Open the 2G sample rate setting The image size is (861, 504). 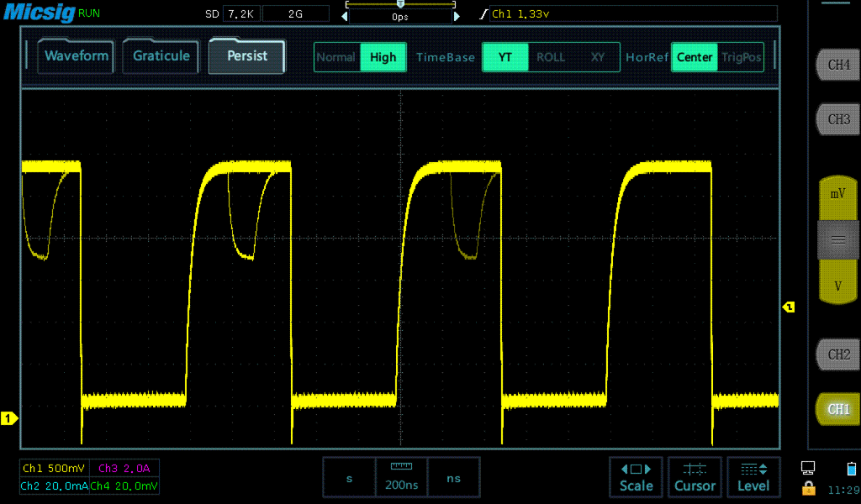(295, 13)
